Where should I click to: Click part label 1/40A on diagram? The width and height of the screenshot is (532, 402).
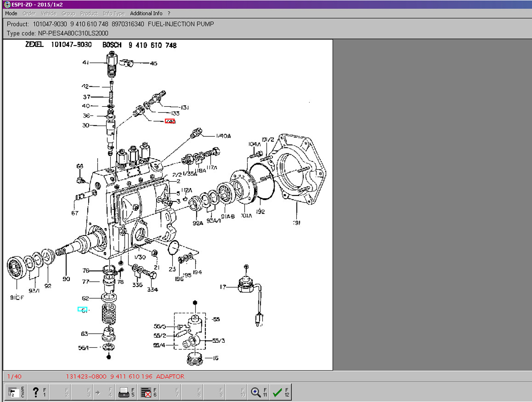point(223,136)
